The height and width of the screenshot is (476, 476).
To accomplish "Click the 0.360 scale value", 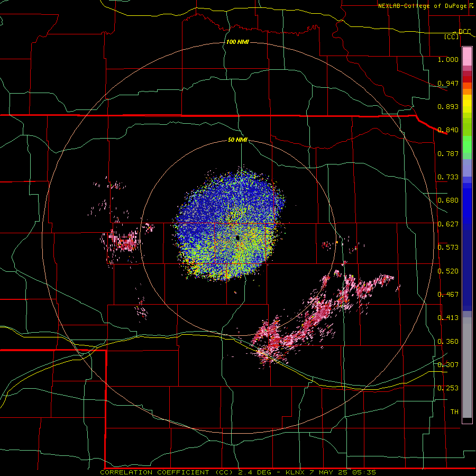I will point(448,341).
